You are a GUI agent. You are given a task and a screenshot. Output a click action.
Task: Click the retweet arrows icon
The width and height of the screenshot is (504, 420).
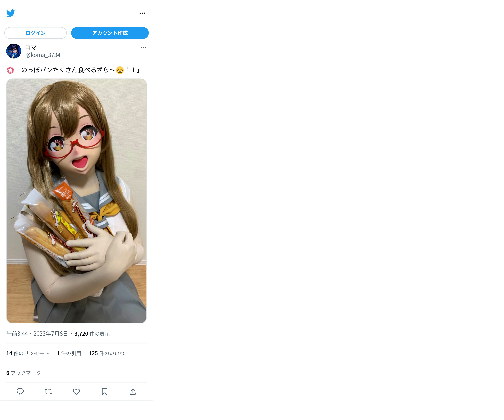pyautogui.click(x=48, y=391)
